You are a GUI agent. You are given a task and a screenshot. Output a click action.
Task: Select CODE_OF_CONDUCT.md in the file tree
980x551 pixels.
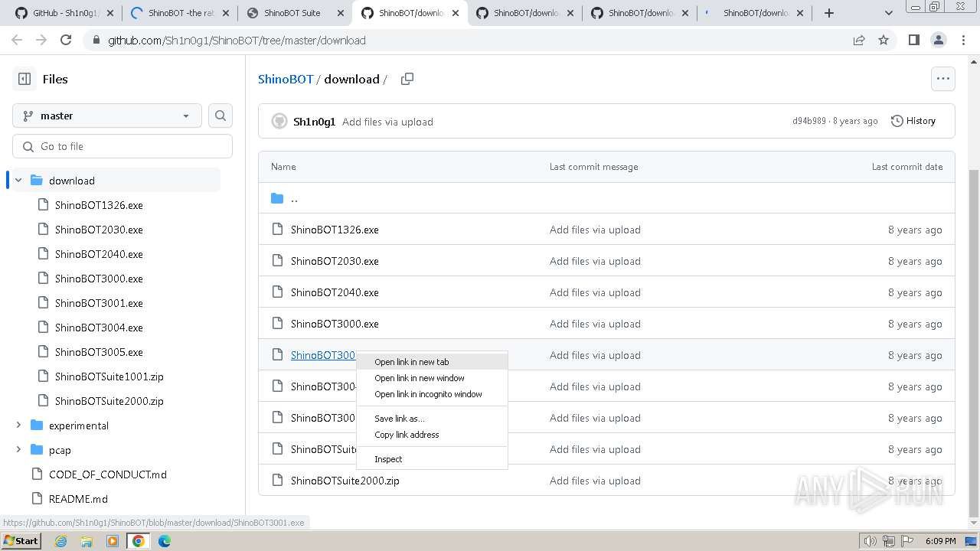[107, 474]
